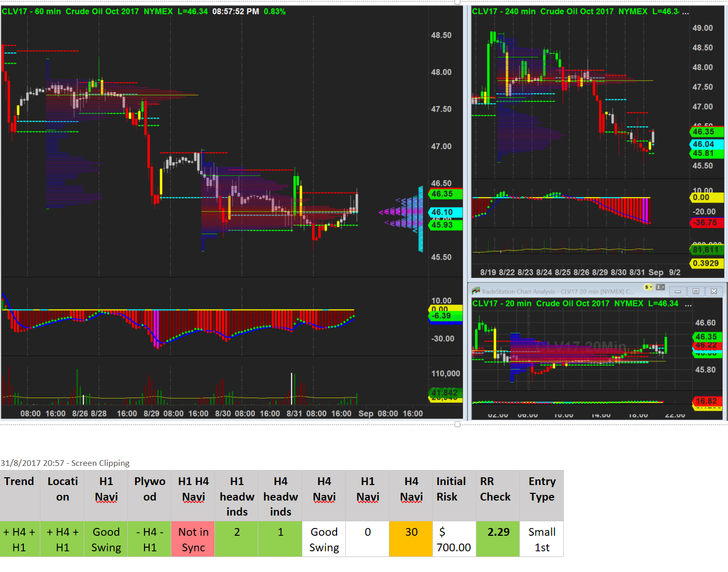Click the CLV17 - 60 min chart title
Screen dimensions: 728x572
pos(31,11)
